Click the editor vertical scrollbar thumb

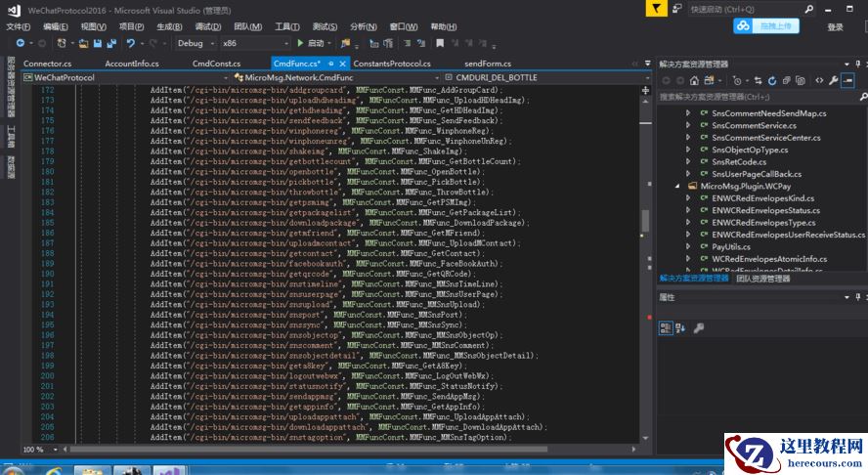[645, 222]
